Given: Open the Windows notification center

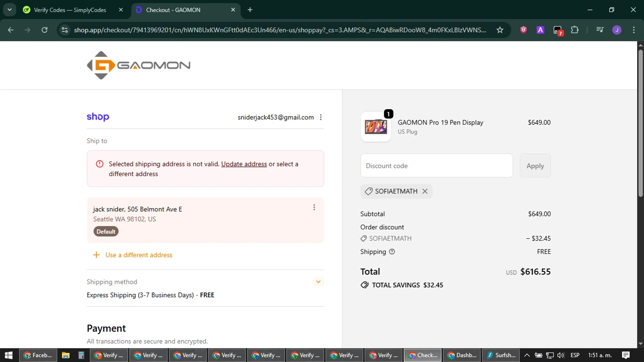Looking at the screenshot, I should coord(626,355).
